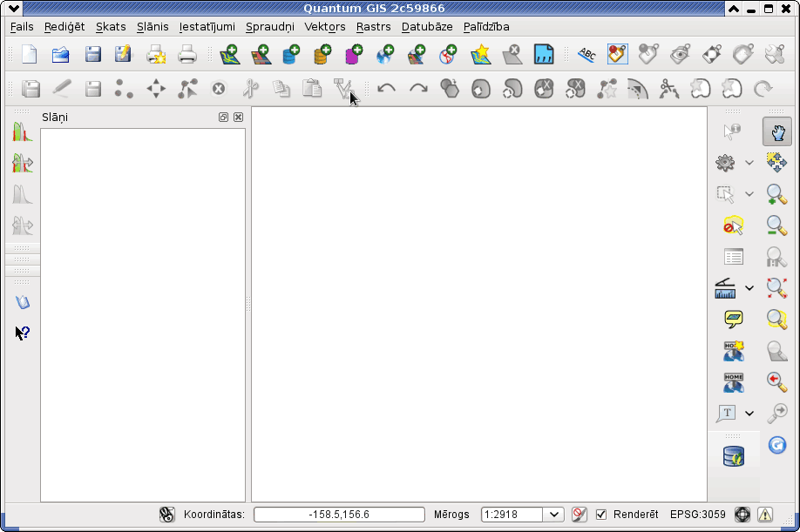The height and width of the screenshot is (532, 800).
Task: Click full histogram stretch icon
Action: 23,163
